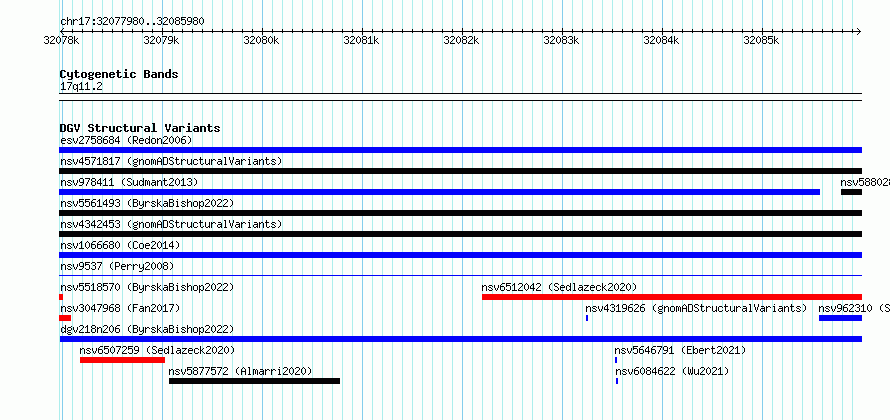890x420 pixels.
Task: Open nsv3047968 (Fan2017) label
Action: 120,308
